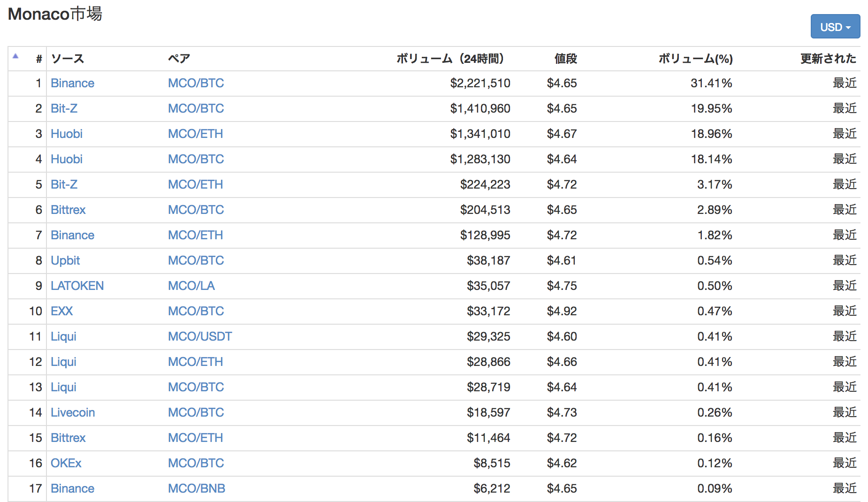This screenshot has width=868, height=502.
Task: Open MCO/ETH pair in Bit-Z row 5
Action: (x=195, y=184)
